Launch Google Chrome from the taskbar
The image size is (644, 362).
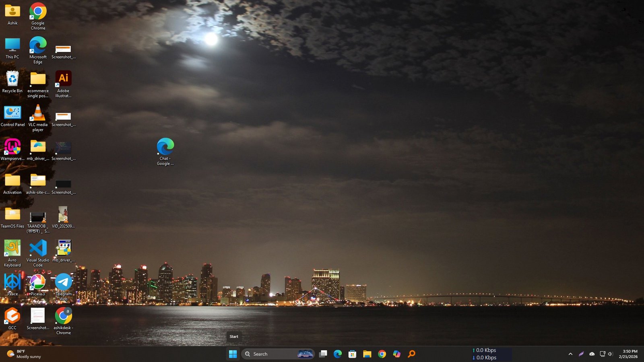point(382,354)
